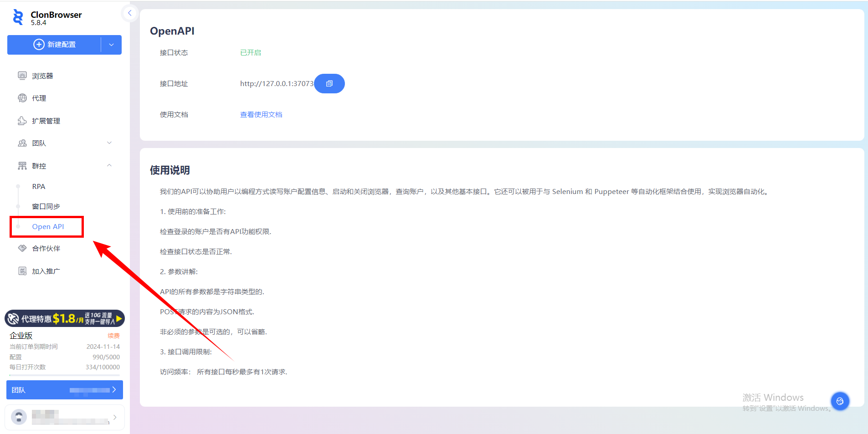868x434 pixels.
Task: Expand the 团队 team submenu chevron
Action: (x=109, y=143)
